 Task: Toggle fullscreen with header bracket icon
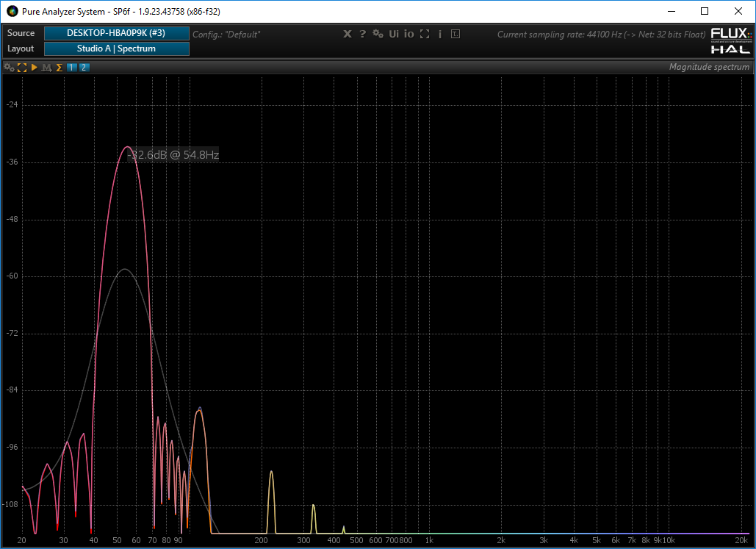click(425, 35)
